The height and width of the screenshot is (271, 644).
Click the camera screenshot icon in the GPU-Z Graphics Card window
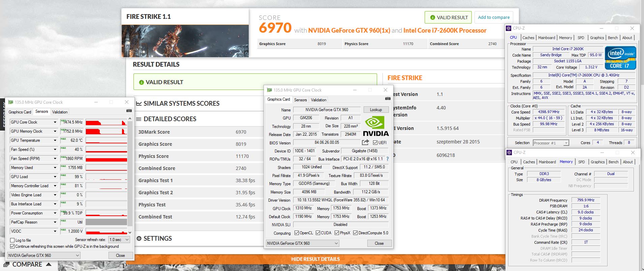pyautogui.click(x=388, y=99)
